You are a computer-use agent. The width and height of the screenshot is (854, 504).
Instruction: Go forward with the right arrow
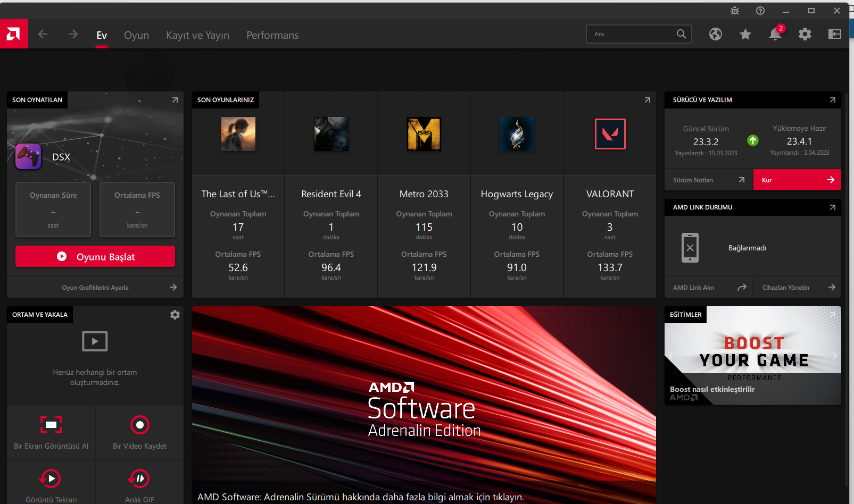click(x=73, y=35)
